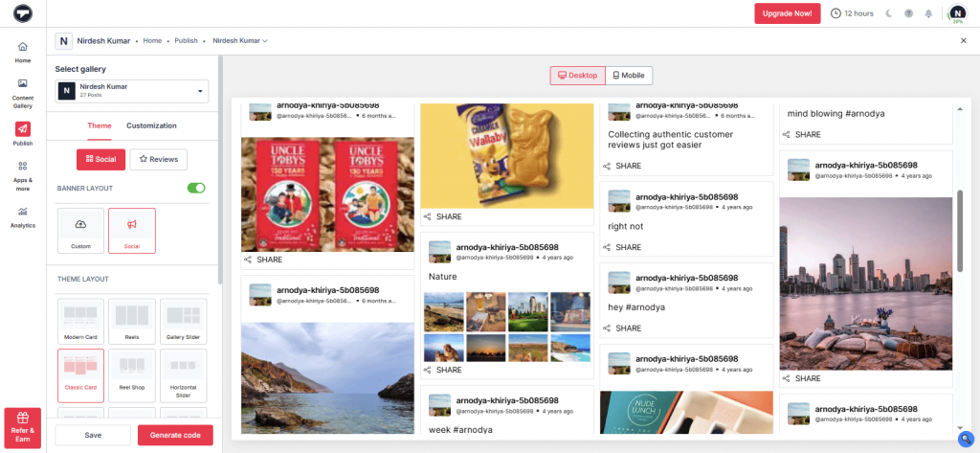Switch preview to Desktop view
This screenshot has width=980, height=453.
577,76
